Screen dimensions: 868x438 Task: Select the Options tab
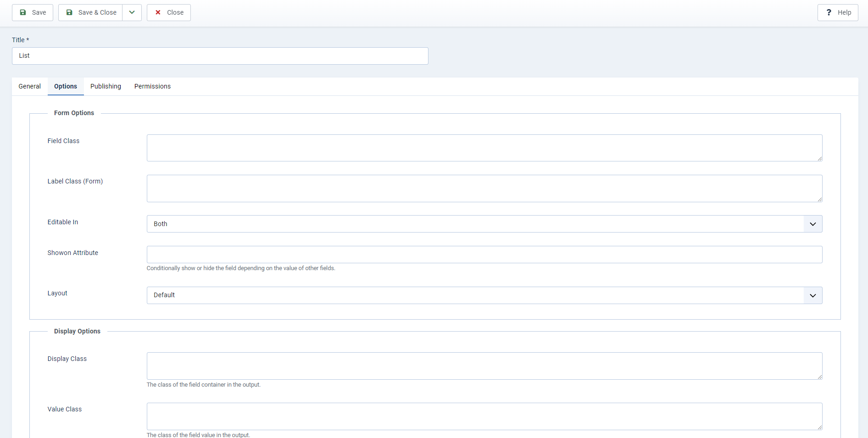pos(66,86)
